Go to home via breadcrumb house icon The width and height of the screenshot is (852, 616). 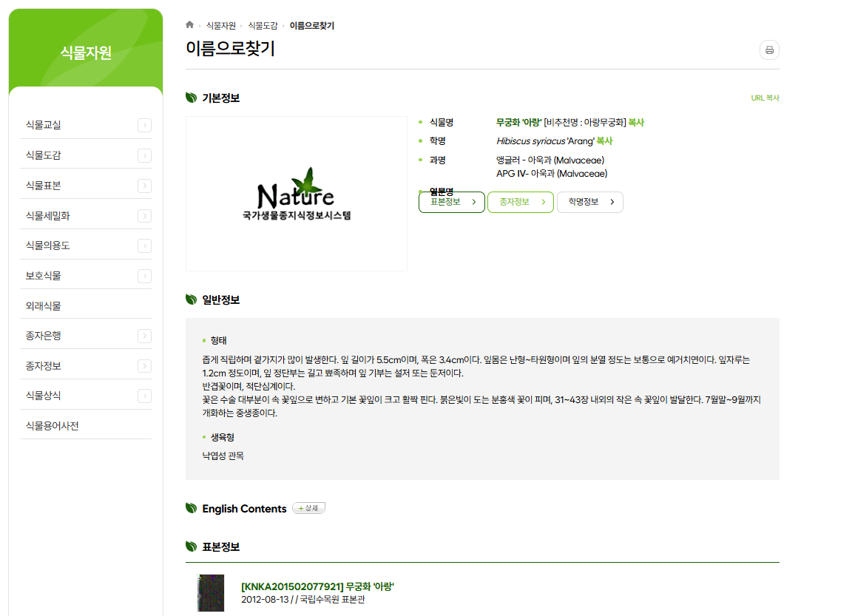point(190,25)
